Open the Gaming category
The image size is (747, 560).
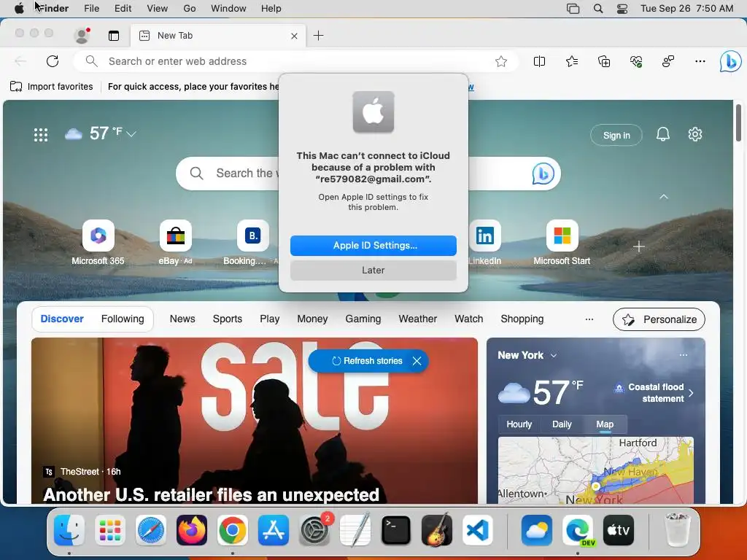pos(363,319)
